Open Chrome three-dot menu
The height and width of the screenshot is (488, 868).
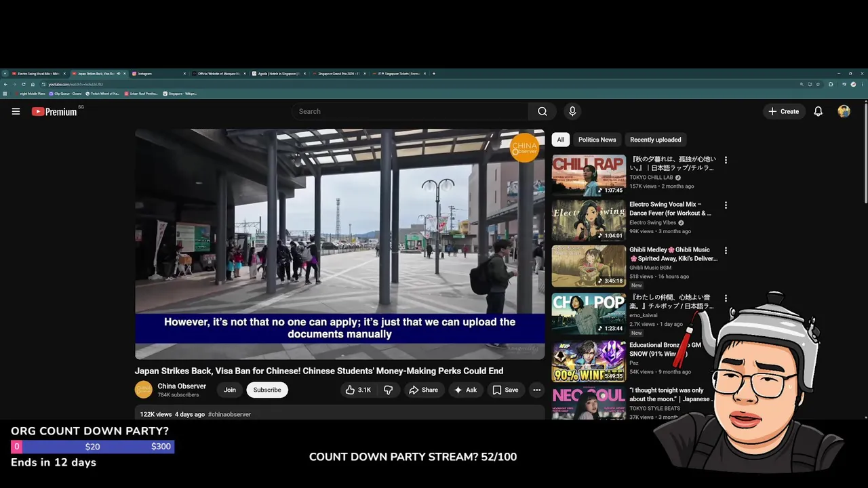click(863, 84)
